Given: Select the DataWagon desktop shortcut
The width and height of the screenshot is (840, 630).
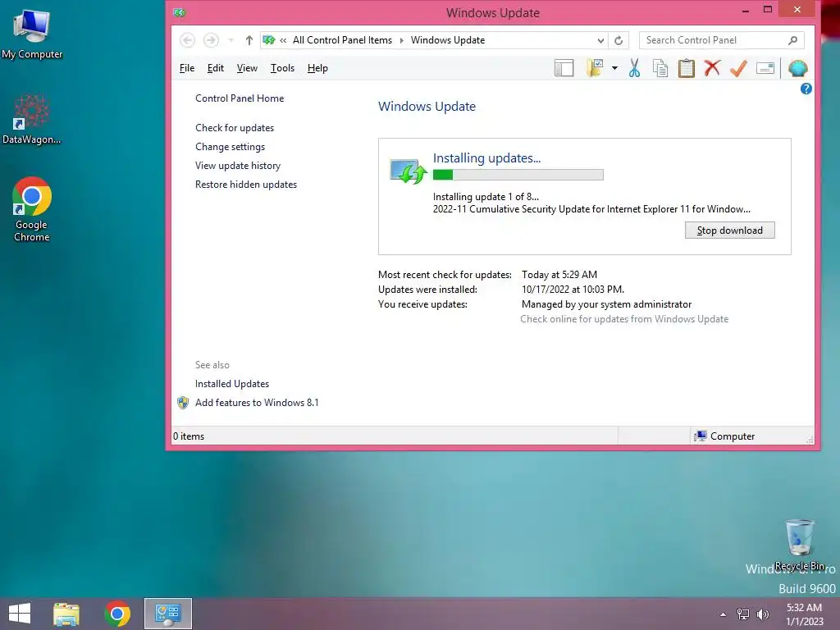Looking at the screenshot, I should click(x=32, y=119).
